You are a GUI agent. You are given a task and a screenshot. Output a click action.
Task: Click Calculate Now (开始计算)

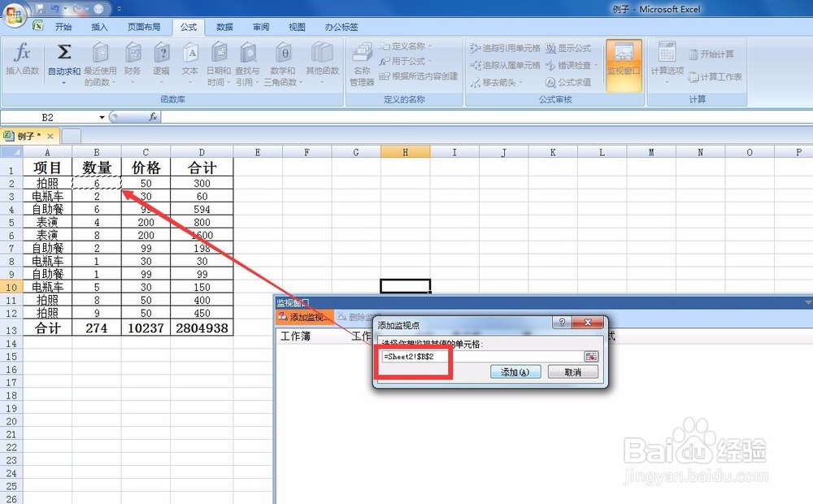click(x=711, y=54)
